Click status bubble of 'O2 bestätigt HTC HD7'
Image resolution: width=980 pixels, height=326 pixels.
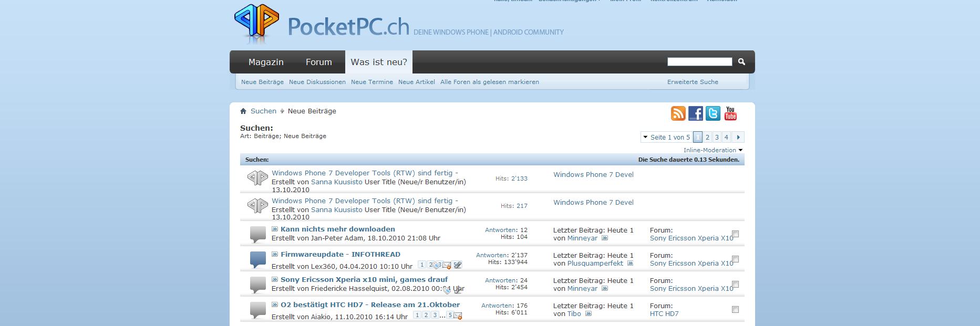(x=257, y=310)
